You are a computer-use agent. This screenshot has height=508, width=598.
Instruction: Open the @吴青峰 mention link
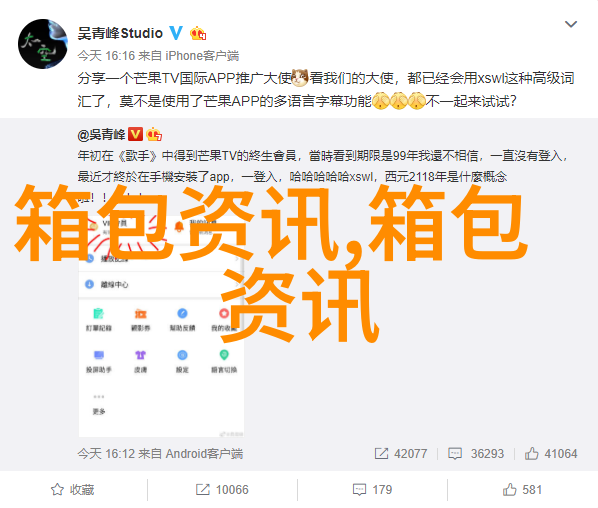pos(101,135)
